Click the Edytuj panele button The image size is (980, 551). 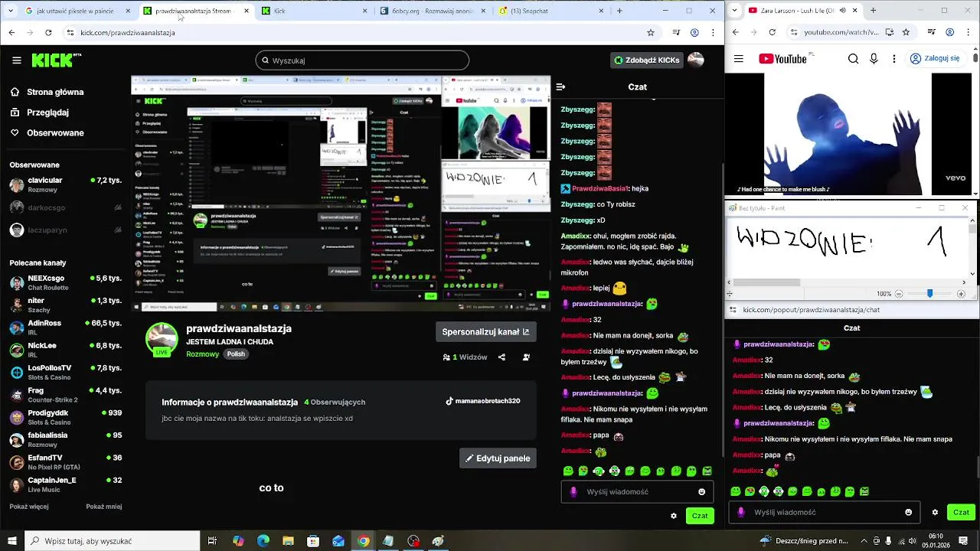click(498, 458)
